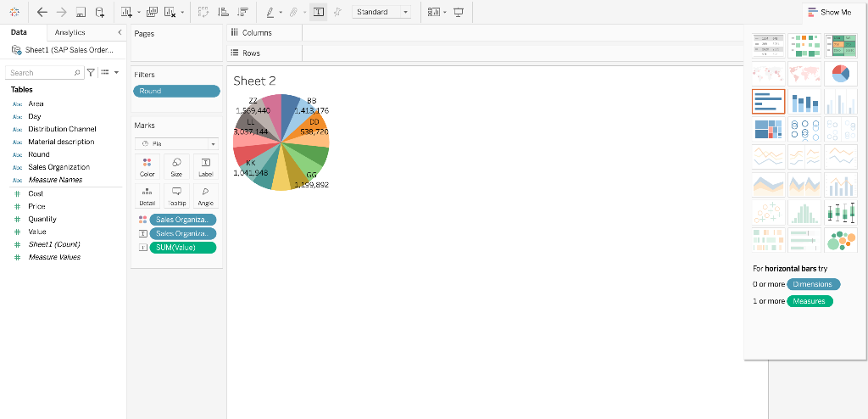Click the highlight pen tool

tap(270, 12)
